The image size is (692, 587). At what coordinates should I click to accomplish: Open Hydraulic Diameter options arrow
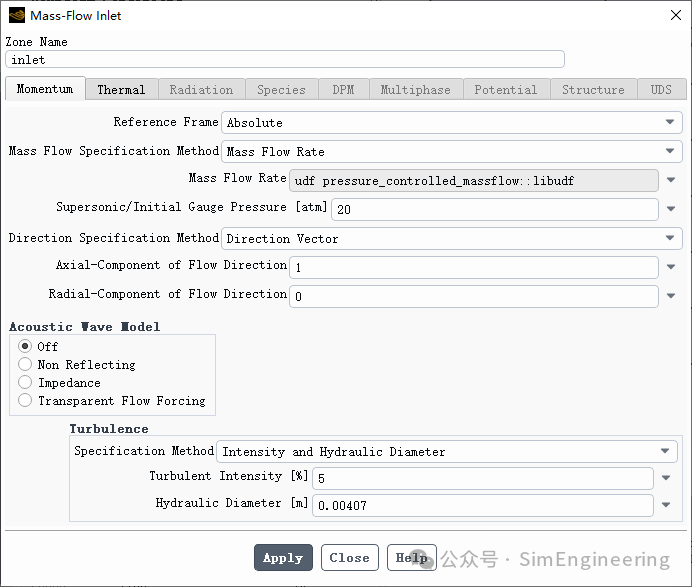coord(666,505)
